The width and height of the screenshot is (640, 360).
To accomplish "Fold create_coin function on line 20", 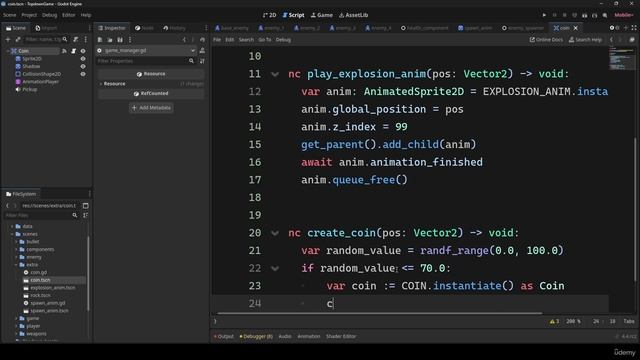I will click(x=275, y=233).
